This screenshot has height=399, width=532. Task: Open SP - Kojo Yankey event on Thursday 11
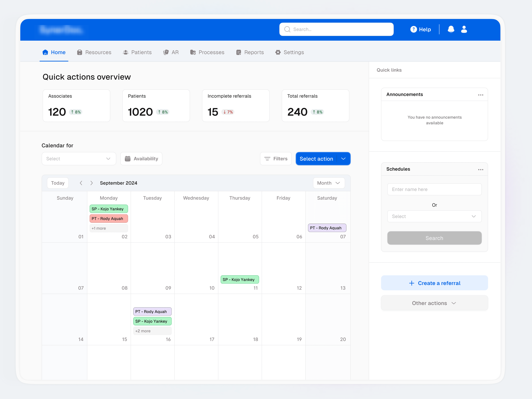[x=240, y=279]
